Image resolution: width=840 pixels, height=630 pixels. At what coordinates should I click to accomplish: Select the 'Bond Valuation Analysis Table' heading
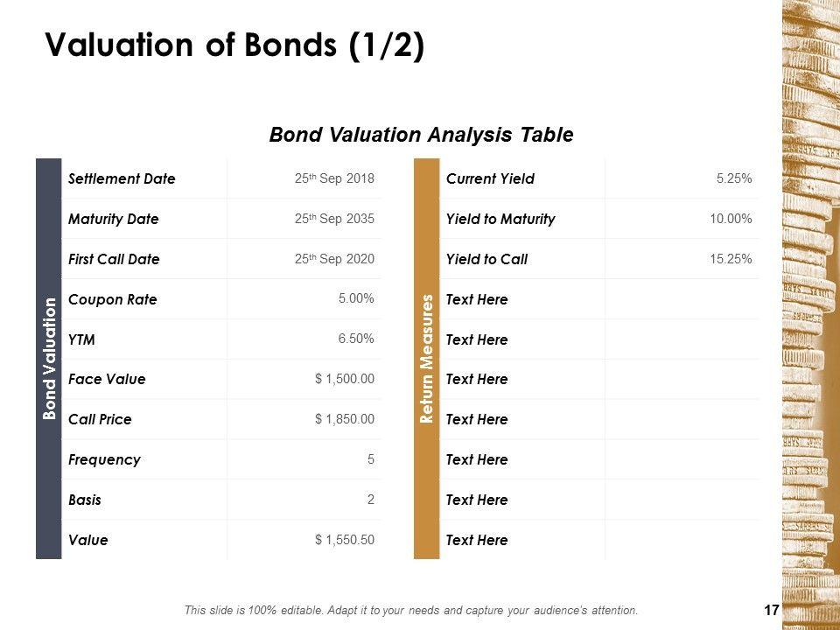(x=421, y=135)
